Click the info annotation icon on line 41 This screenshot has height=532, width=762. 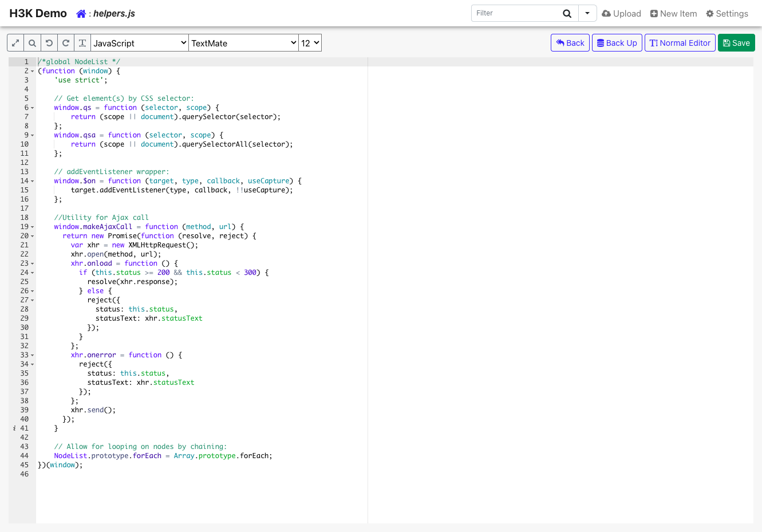click(x=14, y=428)
